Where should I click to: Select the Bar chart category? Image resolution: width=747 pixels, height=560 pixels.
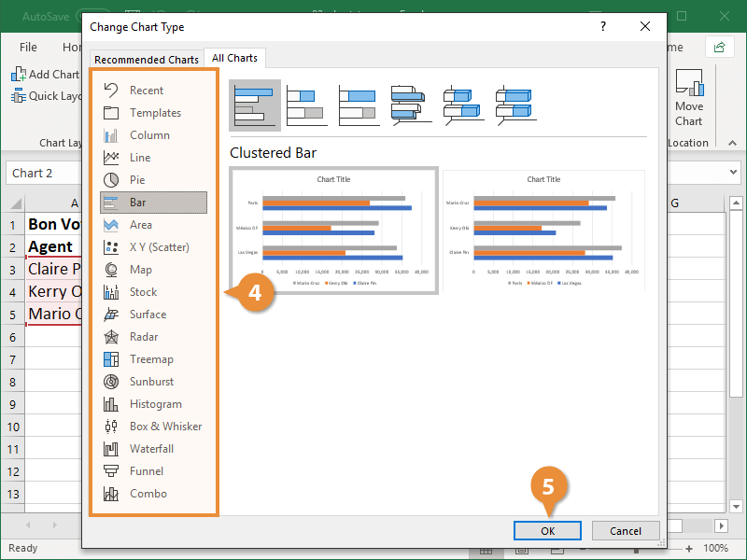[x=153, y=203]
